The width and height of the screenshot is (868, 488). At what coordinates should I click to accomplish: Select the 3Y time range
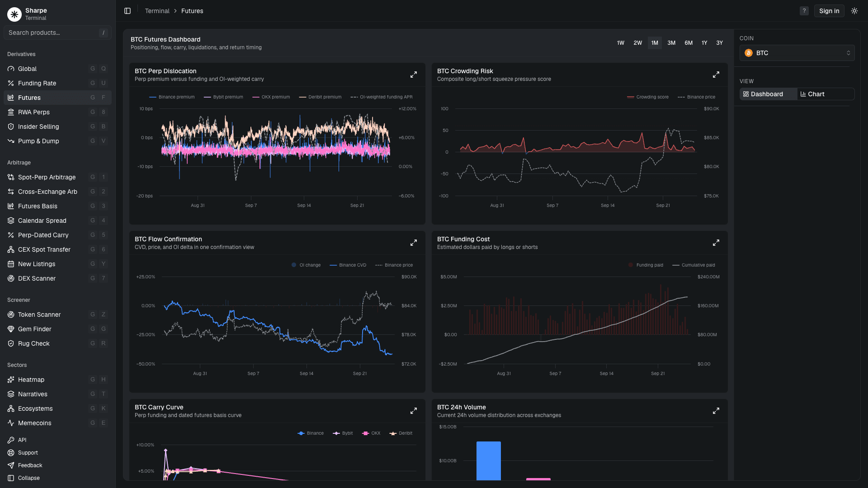pyautogui.click(x=719, y=43)
